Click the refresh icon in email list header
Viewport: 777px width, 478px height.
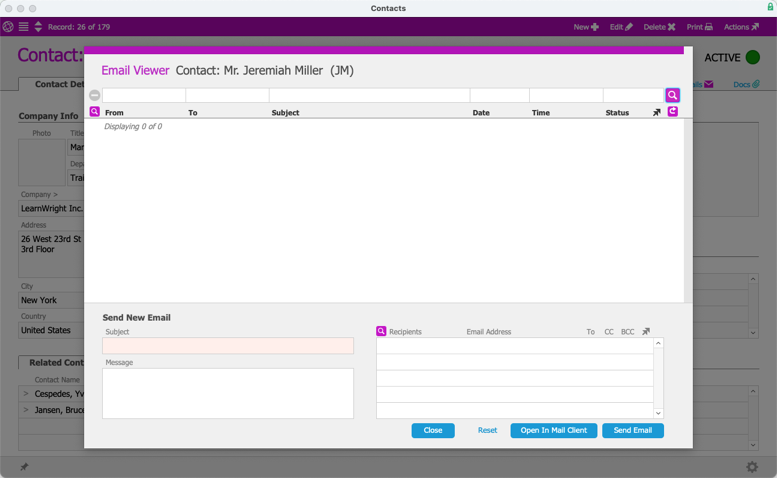pos(672,111)
